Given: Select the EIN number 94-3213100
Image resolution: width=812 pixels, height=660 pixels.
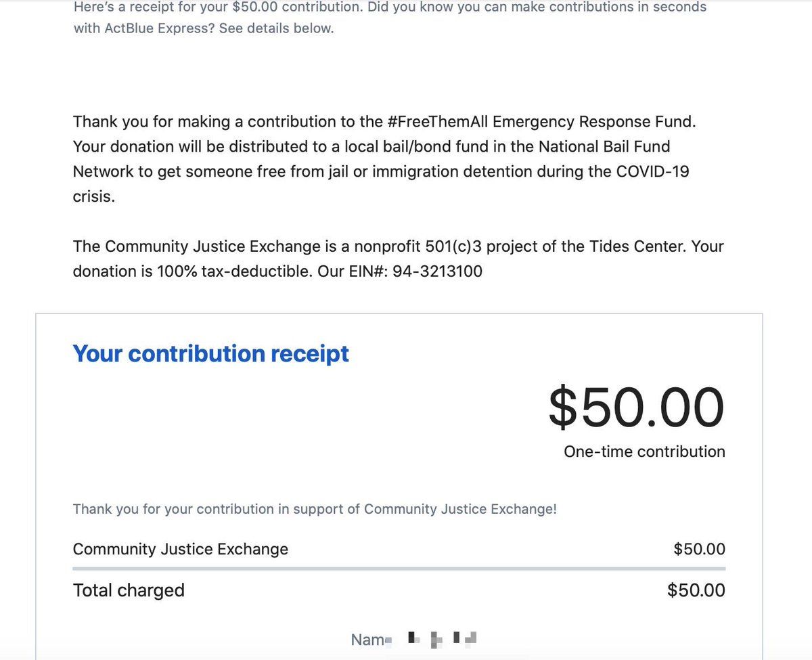Looking at the screenshot, I should (437, 271).
